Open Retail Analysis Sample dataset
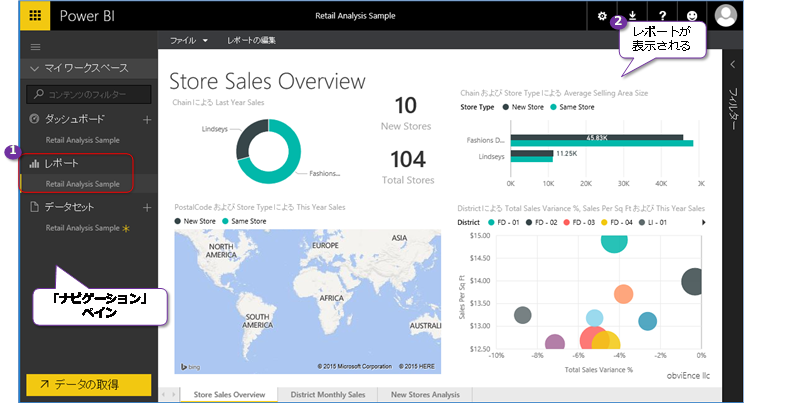800x405 pixels. (83, 228)
